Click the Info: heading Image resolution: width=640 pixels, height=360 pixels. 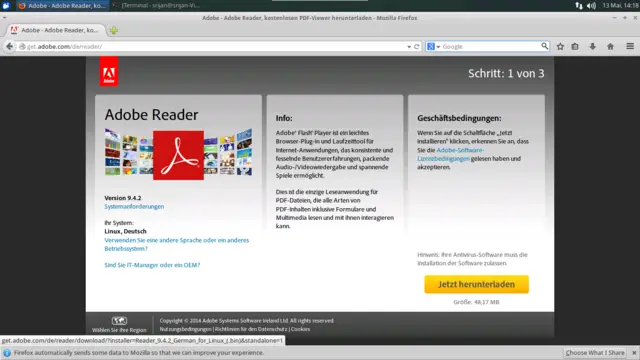tap(284, 118)
